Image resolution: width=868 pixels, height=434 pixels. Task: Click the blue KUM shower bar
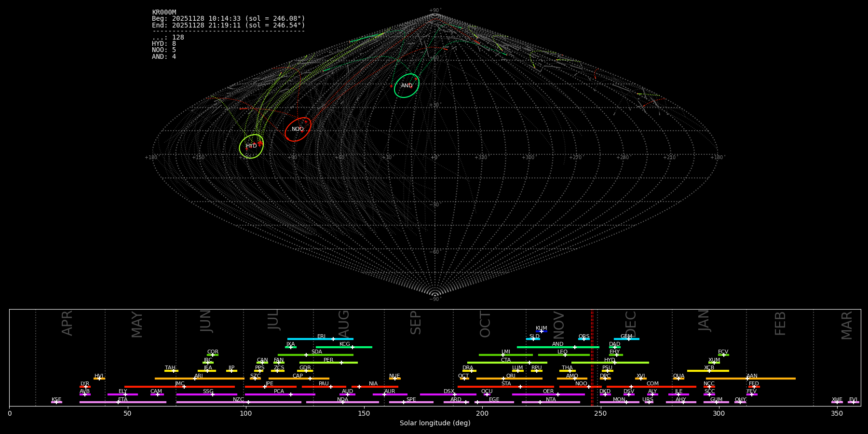pyautogui.click(x=542, y=331)
